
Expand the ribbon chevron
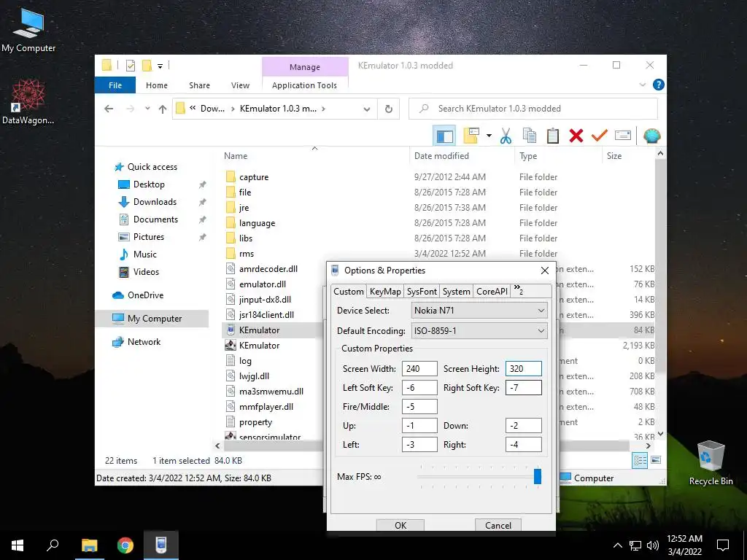click(642, 85)
